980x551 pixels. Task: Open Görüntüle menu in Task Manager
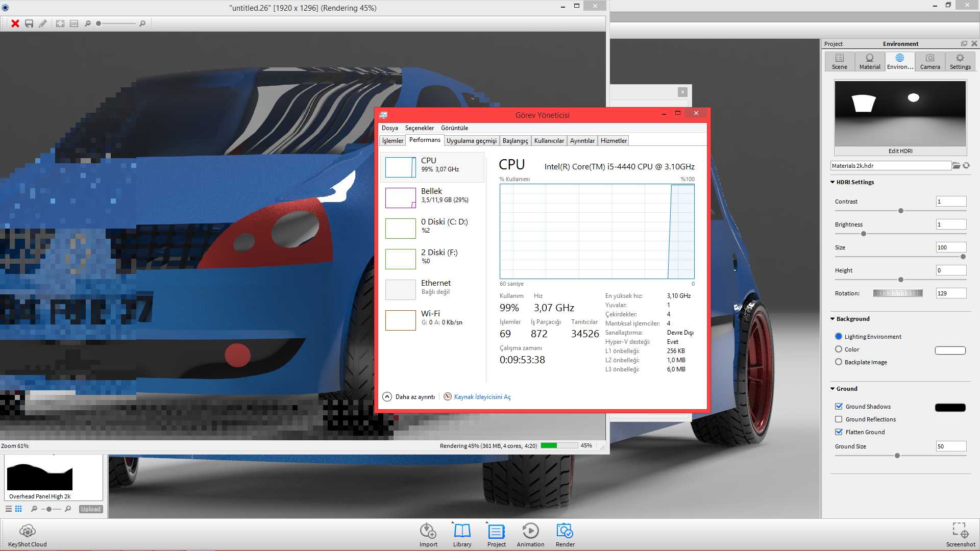click(x=455, y=128)
